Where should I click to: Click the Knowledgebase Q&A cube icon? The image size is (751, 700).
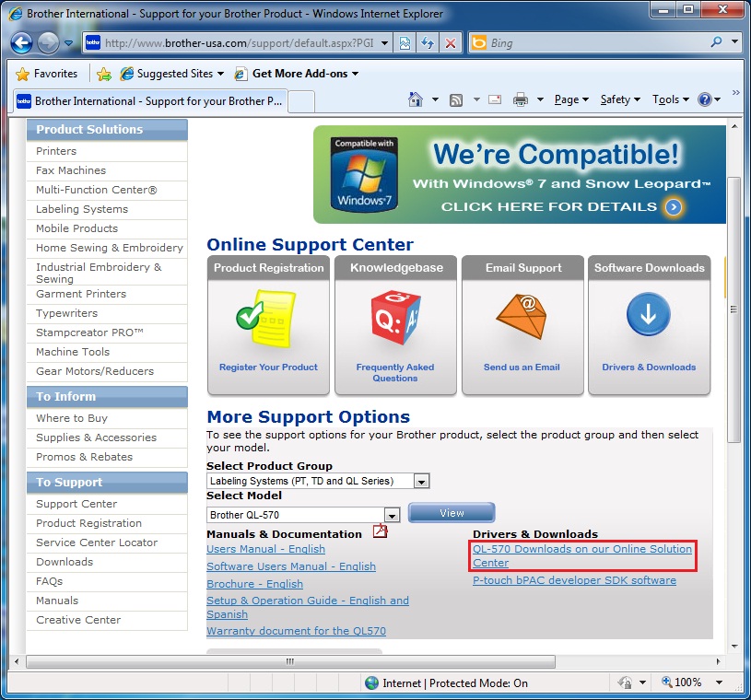[x=395, y=318]
